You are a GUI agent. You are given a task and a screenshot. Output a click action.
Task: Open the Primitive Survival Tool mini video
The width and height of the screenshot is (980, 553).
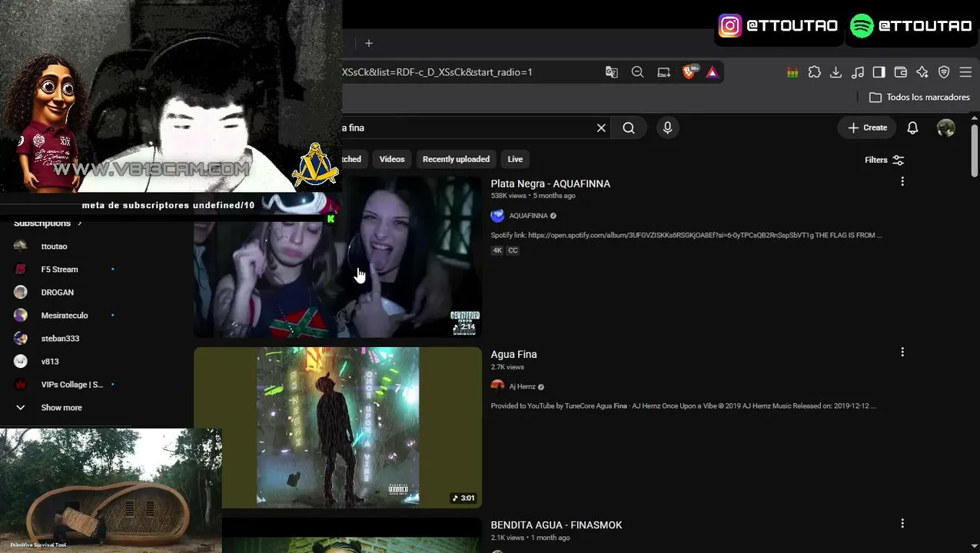pyautogui.click(x=111, y=490)
